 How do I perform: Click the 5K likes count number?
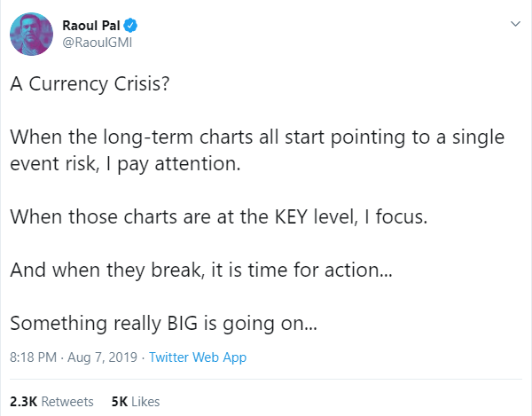(121, 401)
